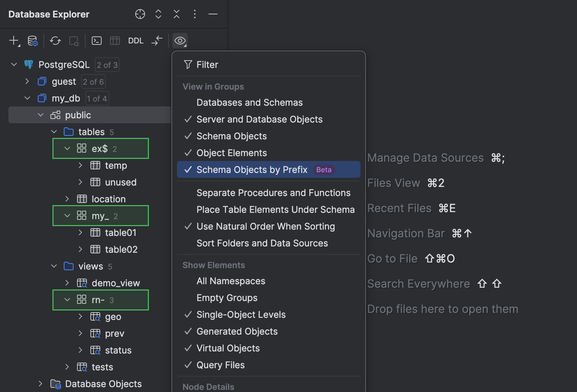
Task: Select Place Table Elements Under Schema
Action: click(268, 210)
